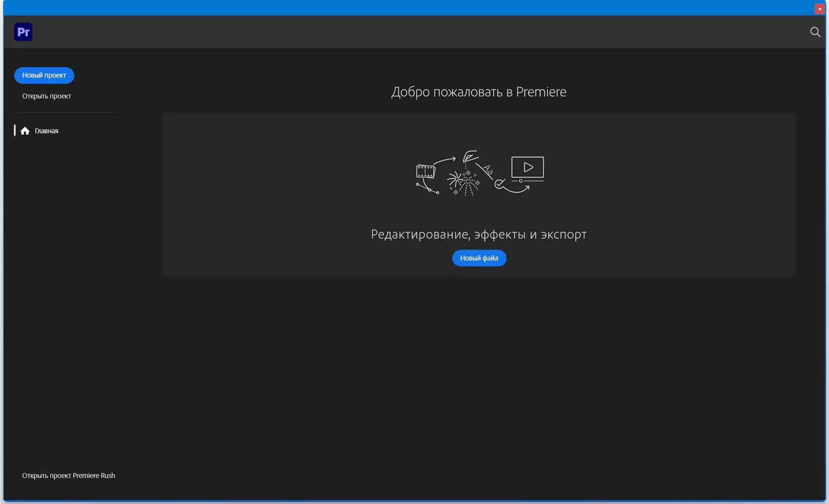Select Открыть проект link
This screenshot has width=829, height=504.
[46, 96]
